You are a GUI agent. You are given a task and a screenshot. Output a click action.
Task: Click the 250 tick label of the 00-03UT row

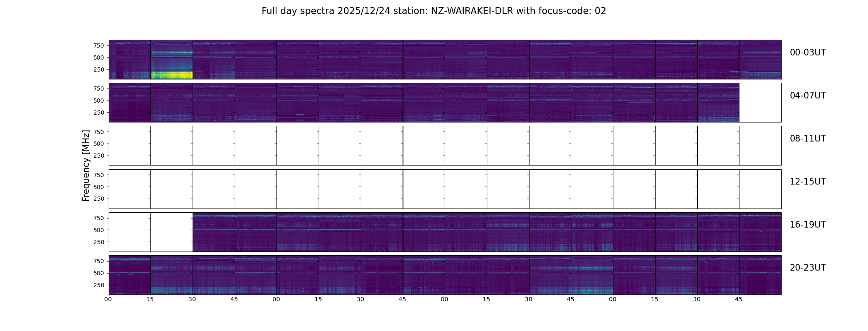pyautogui.click(x=99, y=70)
